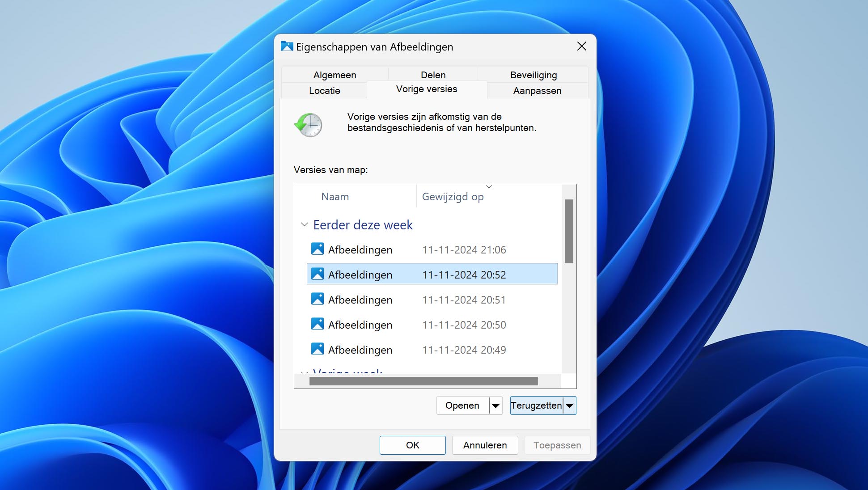This screenshot has width=868, height=490.
Task: Click the picture icon of the 21:06 version
Action: pyautogui.click(x=318, y=249)
